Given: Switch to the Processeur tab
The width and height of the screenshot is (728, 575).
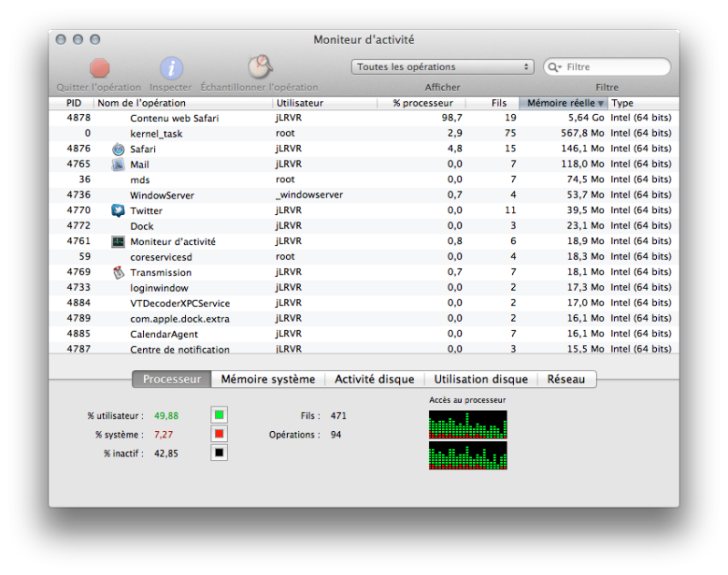Looking at the screenshot, I should 172,379.
